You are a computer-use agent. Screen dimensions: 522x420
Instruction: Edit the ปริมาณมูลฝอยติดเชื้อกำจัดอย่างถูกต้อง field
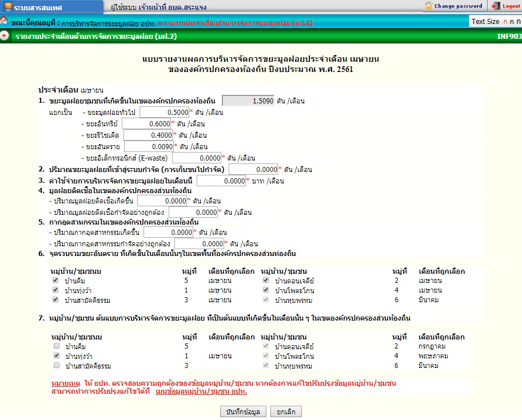pyautogui.click(x=193, y=212)
